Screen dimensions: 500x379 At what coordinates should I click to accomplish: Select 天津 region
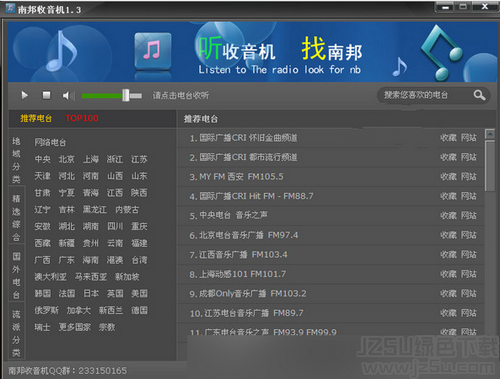coord(43,176)
